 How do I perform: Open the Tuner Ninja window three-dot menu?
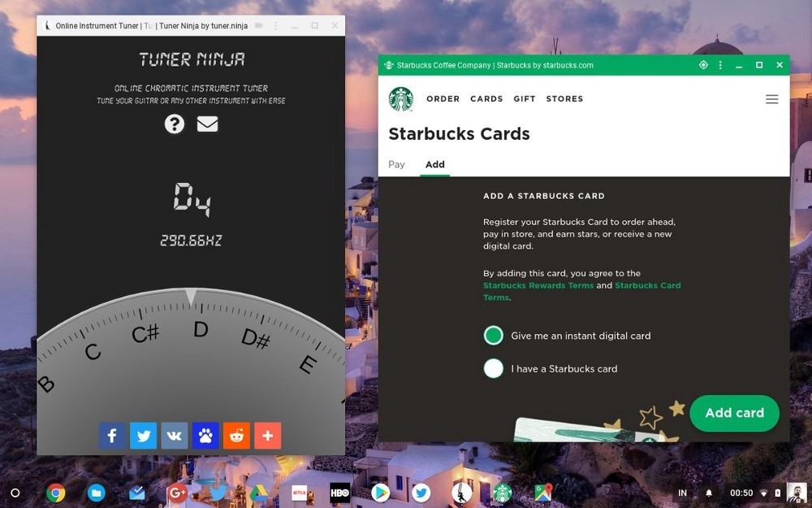pyautogui.click(x=275, y=25)
